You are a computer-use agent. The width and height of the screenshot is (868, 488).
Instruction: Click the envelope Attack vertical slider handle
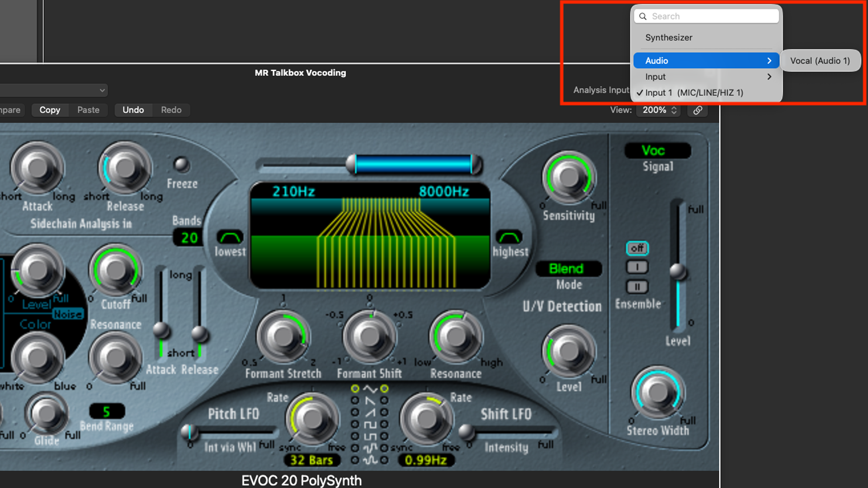click(x=161, y=331)
